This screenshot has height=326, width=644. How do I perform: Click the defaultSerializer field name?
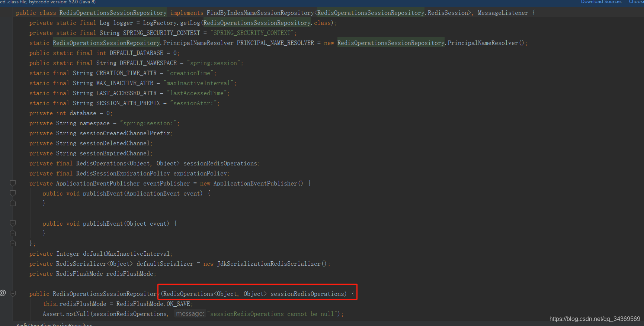point(165,264)
